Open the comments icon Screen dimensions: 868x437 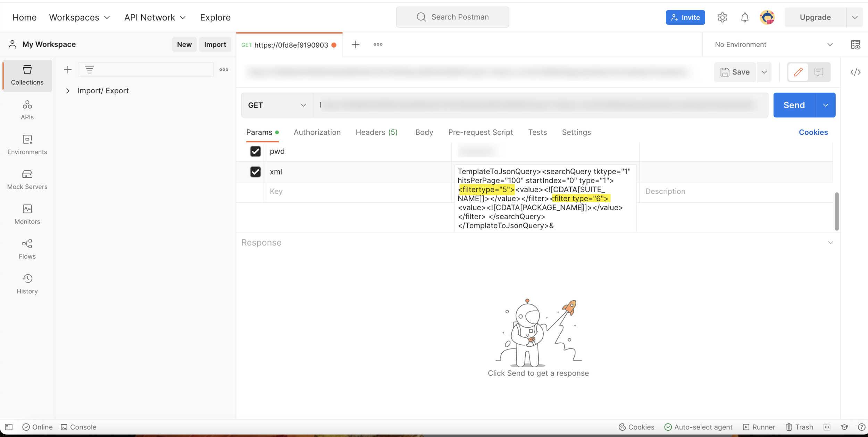pos(819,72)
